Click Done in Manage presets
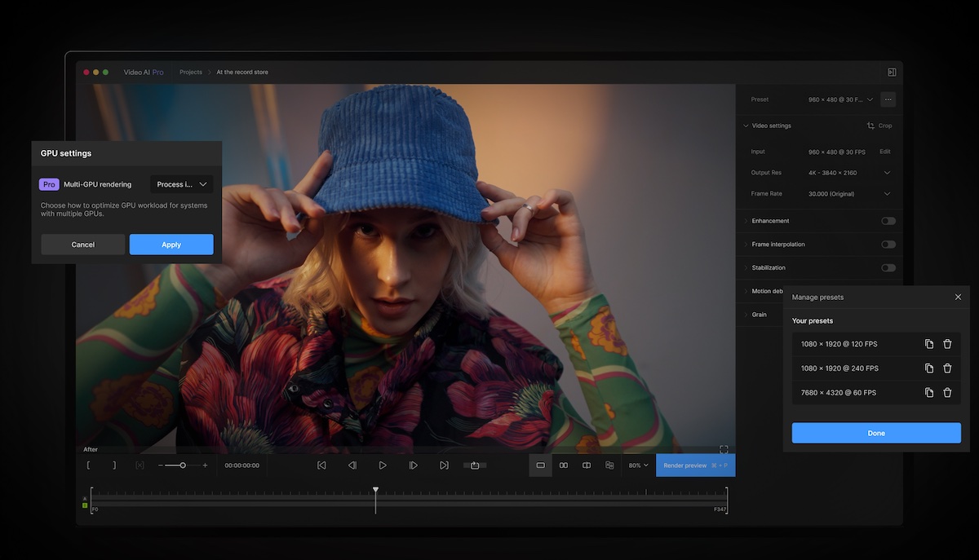Image resolution: width=979 pixels, height=560 pixels. tap(876, 433)
